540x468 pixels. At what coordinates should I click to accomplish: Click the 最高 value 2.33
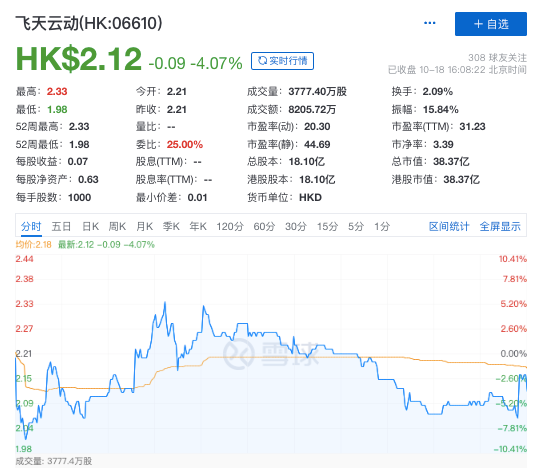coord(57,92)
